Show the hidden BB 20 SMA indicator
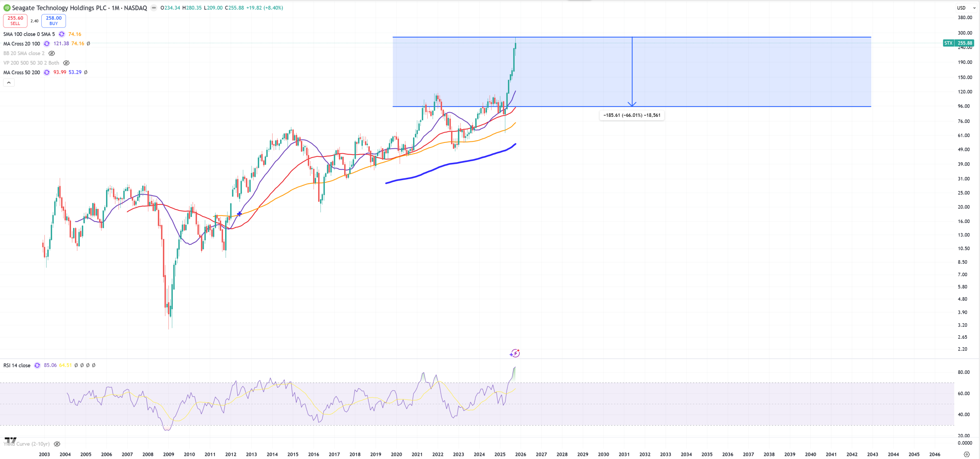This screenshot has width=980, height=459. pos(52,53)
